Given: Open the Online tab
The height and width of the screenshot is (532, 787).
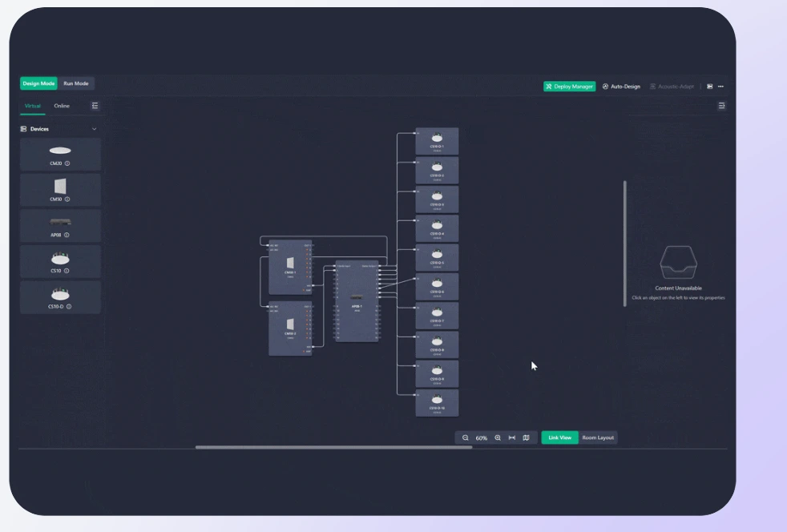Looking at the screenshot, I should pos(62,106).
